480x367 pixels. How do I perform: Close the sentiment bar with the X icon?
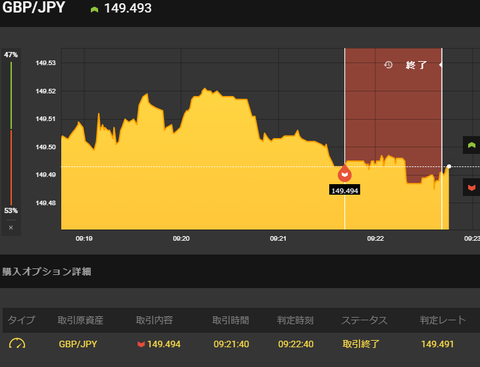11,228
